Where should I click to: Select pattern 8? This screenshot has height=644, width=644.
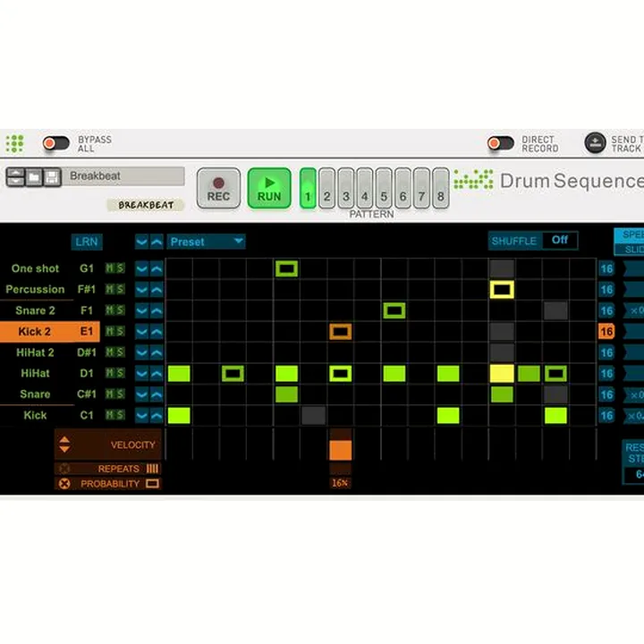tap(440, 188)
